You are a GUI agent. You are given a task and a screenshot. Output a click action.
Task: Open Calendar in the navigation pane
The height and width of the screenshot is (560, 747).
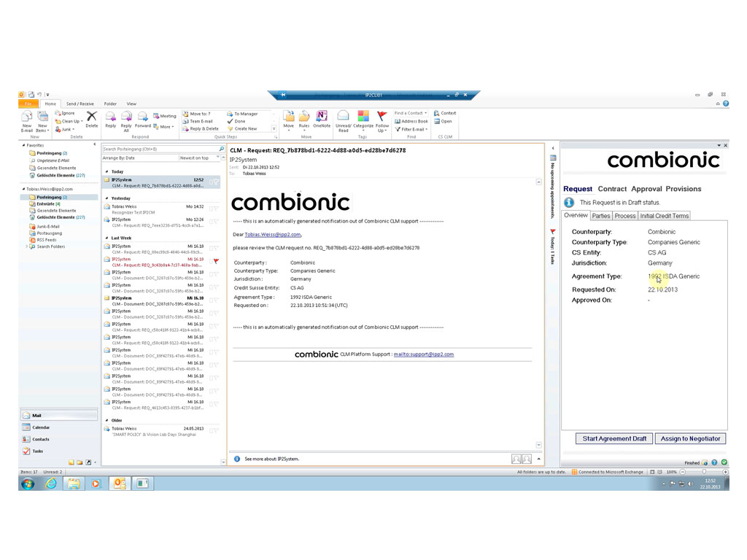(x=41, y=427)
